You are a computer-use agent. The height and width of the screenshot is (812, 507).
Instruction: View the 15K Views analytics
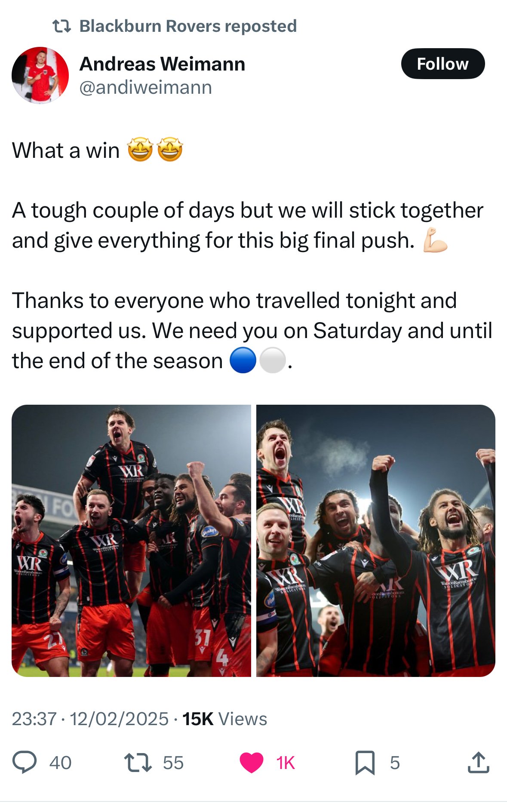[225, 719]
